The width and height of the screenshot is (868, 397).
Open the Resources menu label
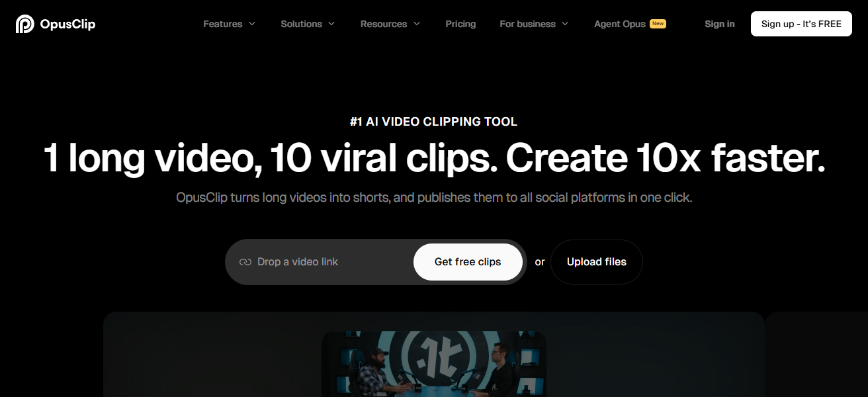pos(383,24)
